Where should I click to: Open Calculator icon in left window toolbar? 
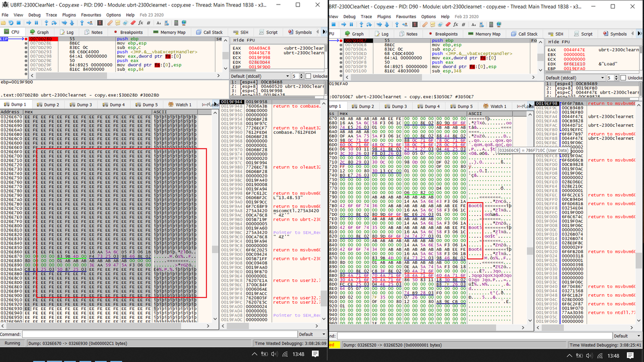click(x=176, y=23)
